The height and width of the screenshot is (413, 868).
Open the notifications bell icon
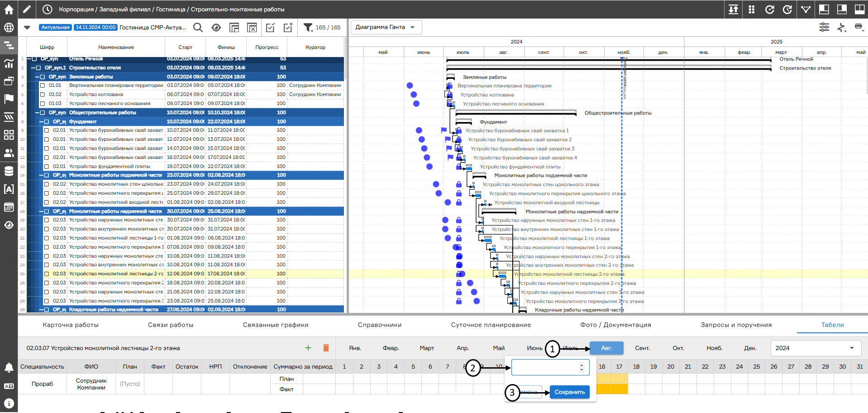[9, 368]
